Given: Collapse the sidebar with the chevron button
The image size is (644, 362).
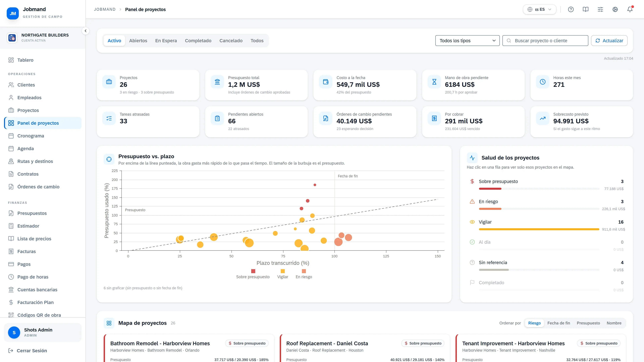Looking at the screenshot, I should click(86, 31).
